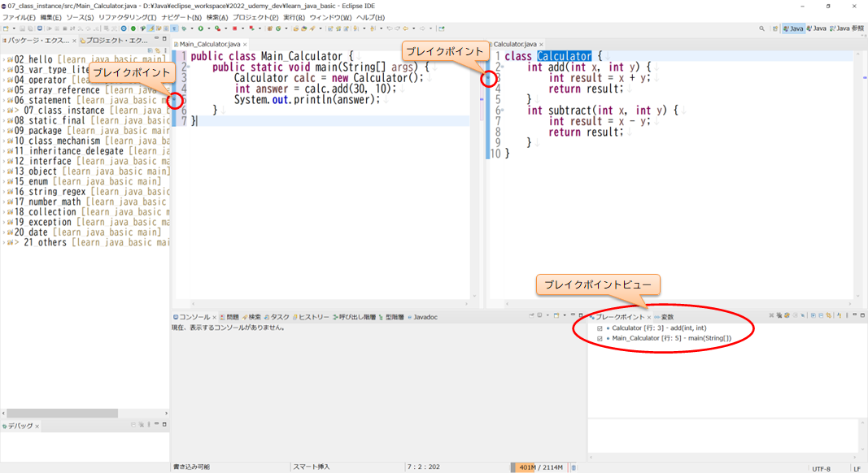Screen dimensions: 868x473
Task: Toggle the breakpoint beside Main_Calculator line 5
Action: (175, 100)
